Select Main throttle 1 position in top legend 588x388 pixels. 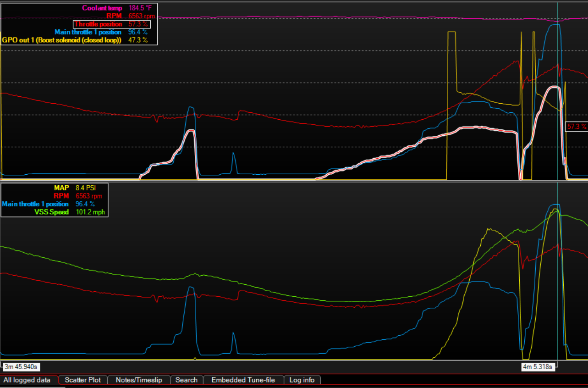[88, 32]
